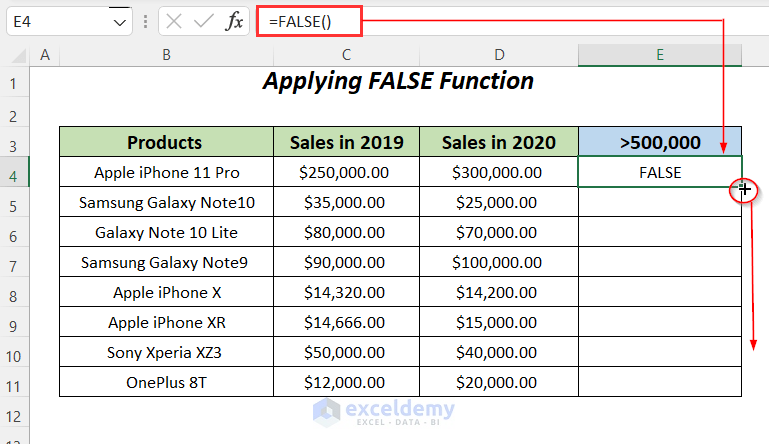Click the Enter checkmark formula bar icon

click(x=204, y=22)
